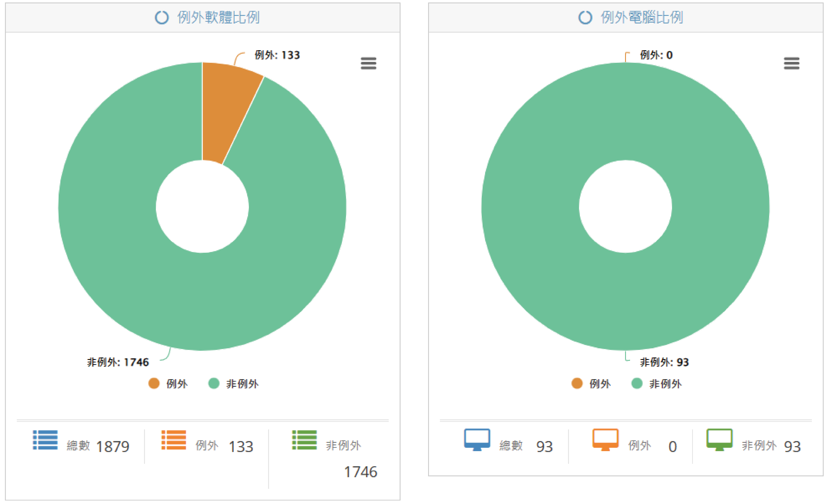Click the data label 例外: 0
This screenshot has height=504, width=833.
tap(656, 55)
